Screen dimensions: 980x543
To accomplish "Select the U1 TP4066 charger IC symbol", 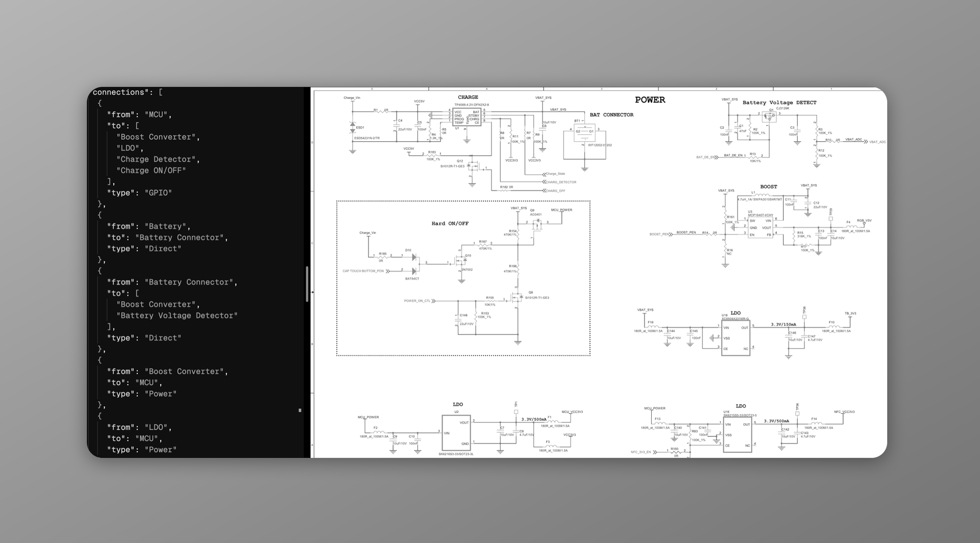I will 467,117.
